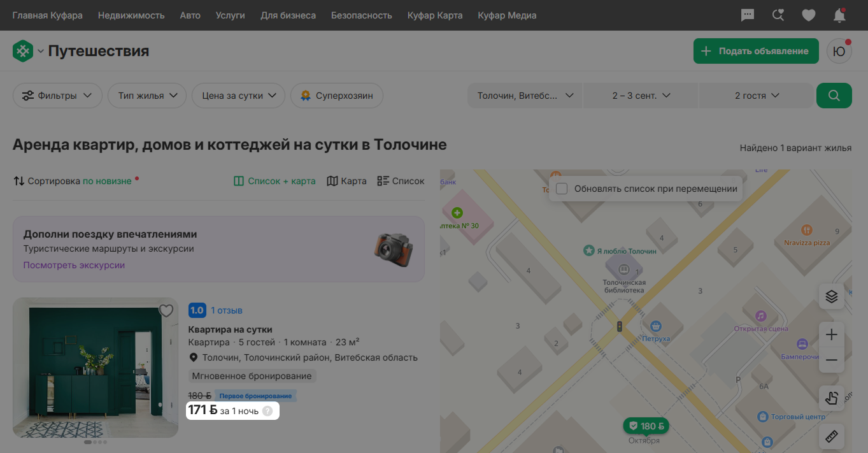Click the 180 Б price marker on map

[x=646, y=426]
